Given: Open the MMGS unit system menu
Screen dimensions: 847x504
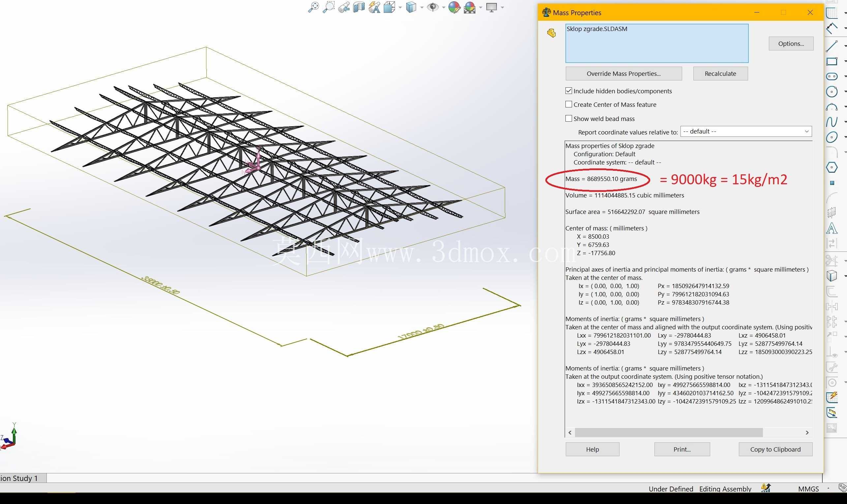Looking at the screenshot, I should [808, 489].
